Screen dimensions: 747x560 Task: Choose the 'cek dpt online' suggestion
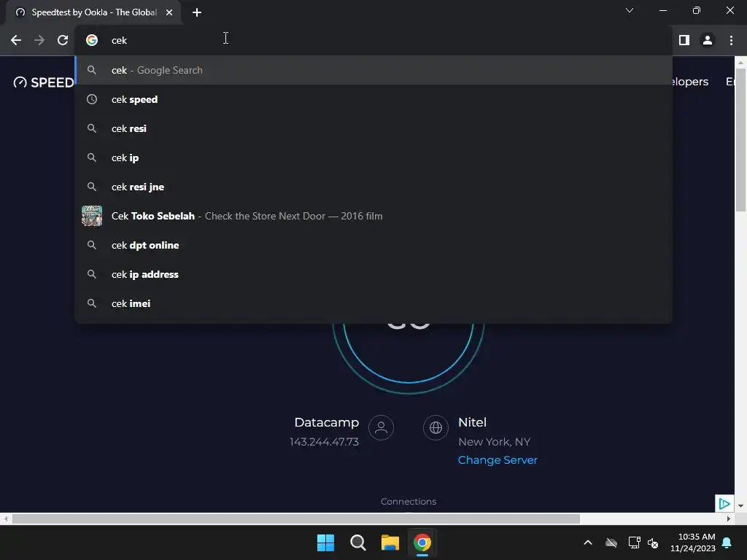374,245
